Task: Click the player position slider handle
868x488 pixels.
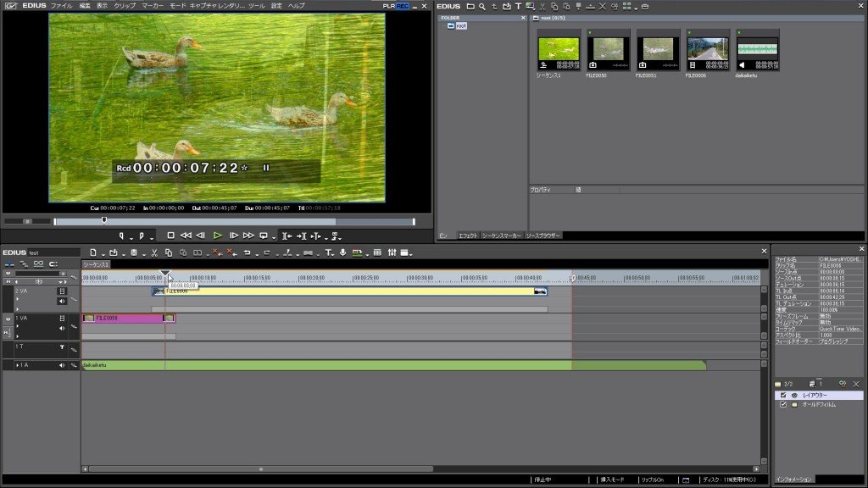Action: click(104, 221)
